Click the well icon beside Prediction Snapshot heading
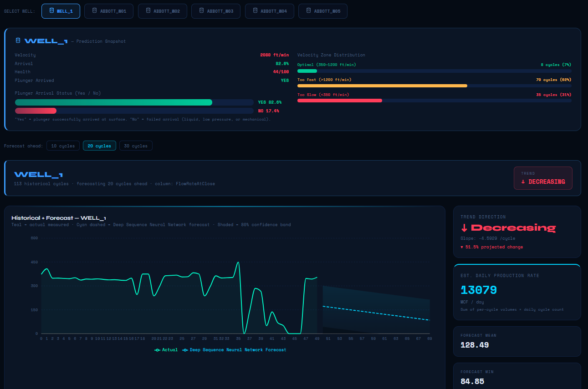588x389 pixels. 17,40
